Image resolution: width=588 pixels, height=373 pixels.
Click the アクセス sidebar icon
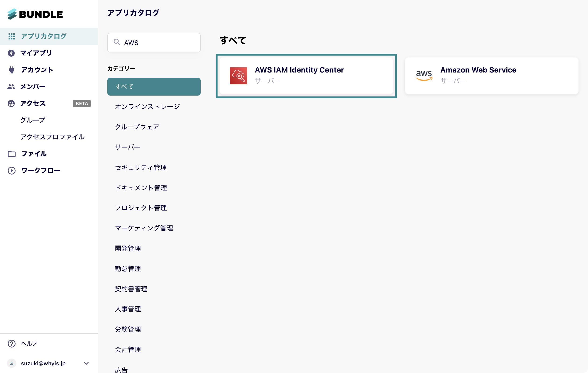[11, 104]
